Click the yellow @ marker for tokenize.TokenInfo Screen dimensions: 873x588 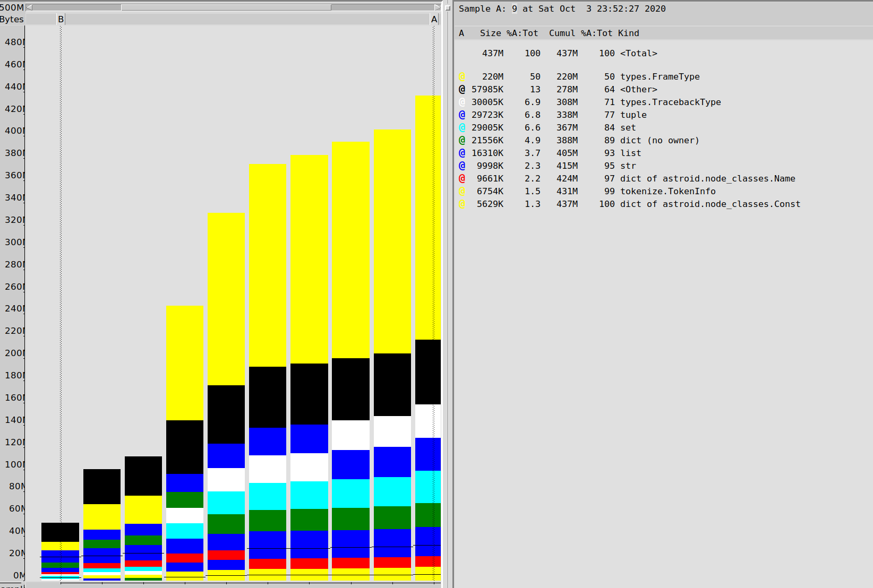tap(462, 192)
